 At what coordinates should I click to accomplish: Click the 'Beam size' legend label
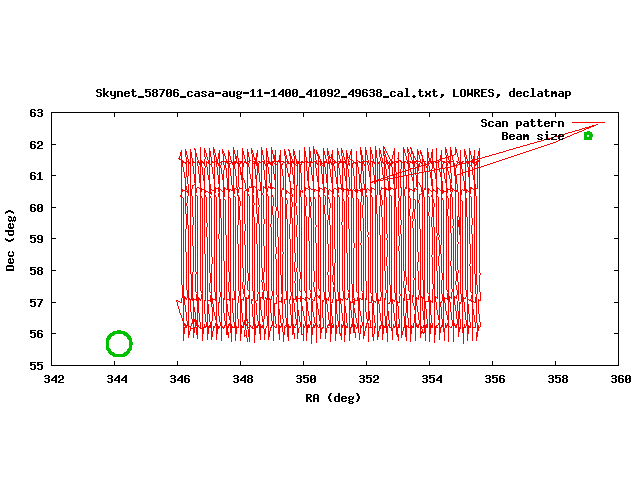(x=533, y=136)
